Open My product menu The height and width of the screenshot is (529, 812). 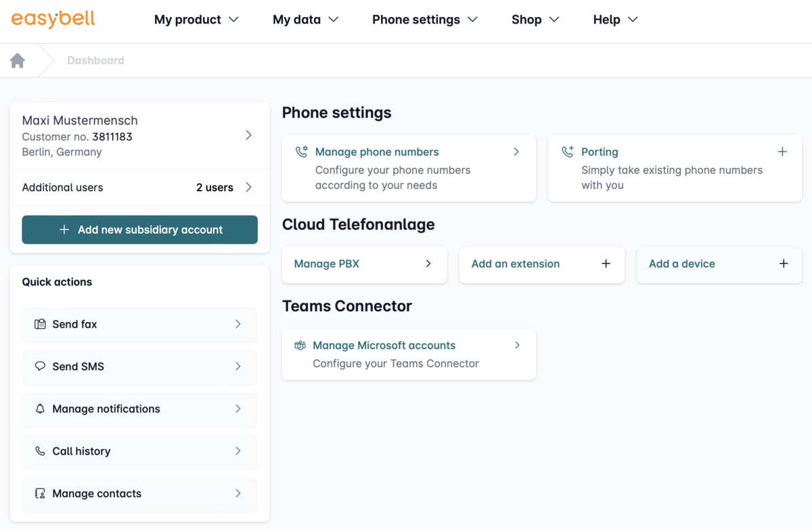(x=196, y=20)
